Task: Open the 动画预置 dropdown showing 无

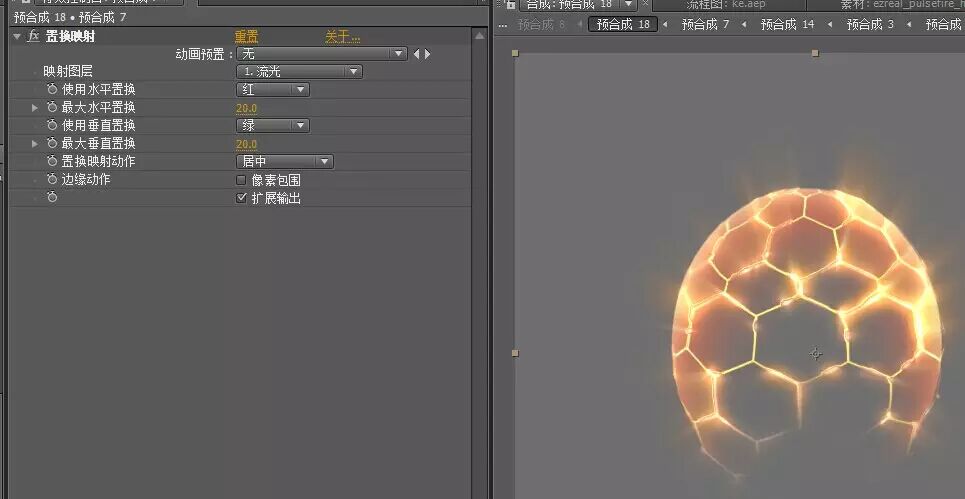Action: (322, 54)
